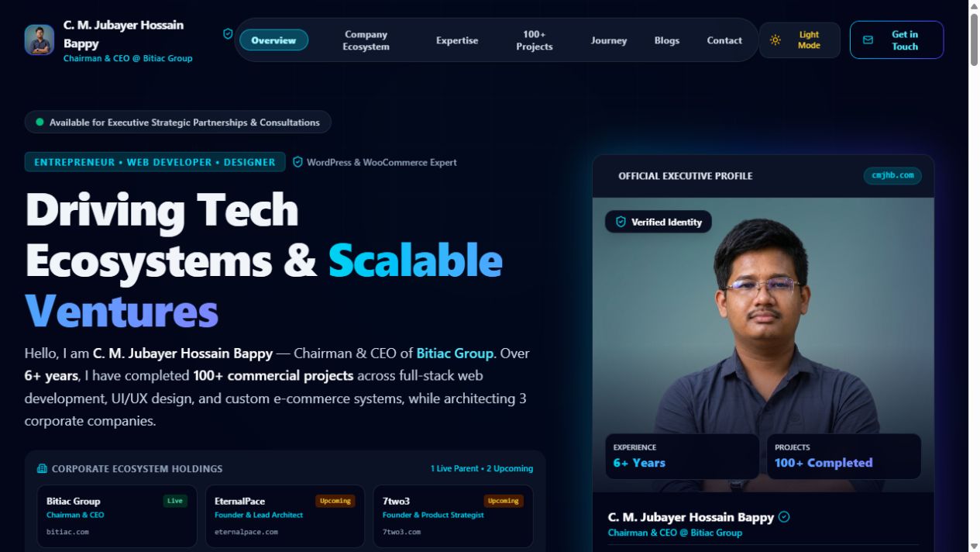The height and width of the screenshot is (552, 980).
Task: Click the executive portrait photo
Action: coord(763,345)
